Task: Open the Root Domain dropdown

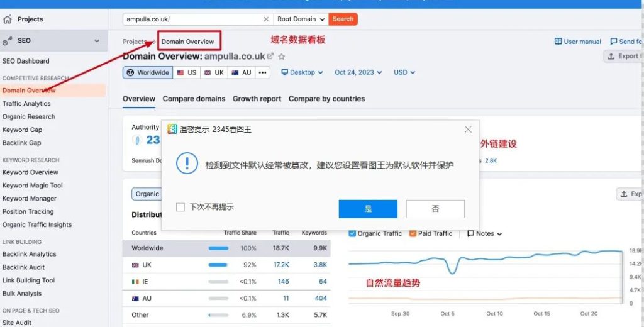Action: pyautogui.click(x=301, y=19)
